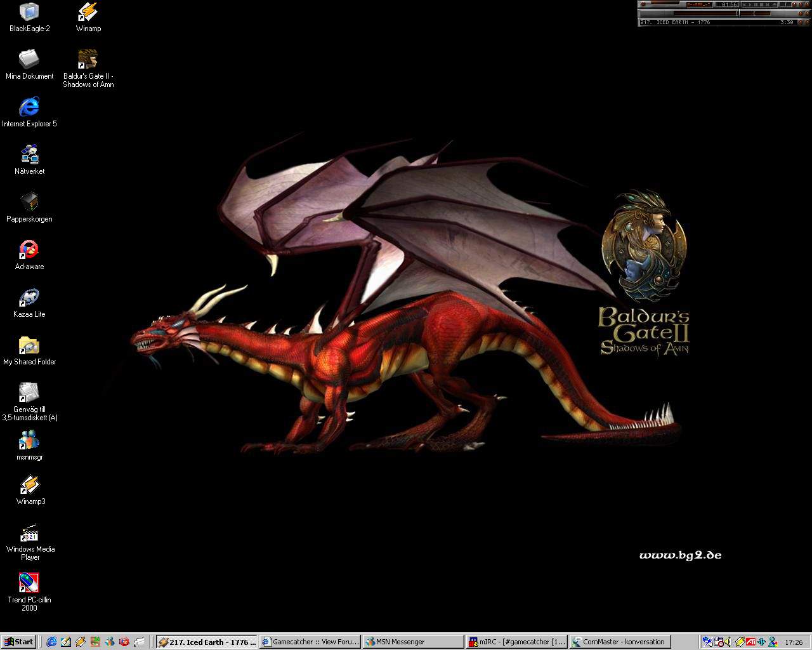Viewport: 812px width, 650px height.
Task: Launch Baldur's Gate II - Shadows of Amn
Action: click(x=88, y=69)
